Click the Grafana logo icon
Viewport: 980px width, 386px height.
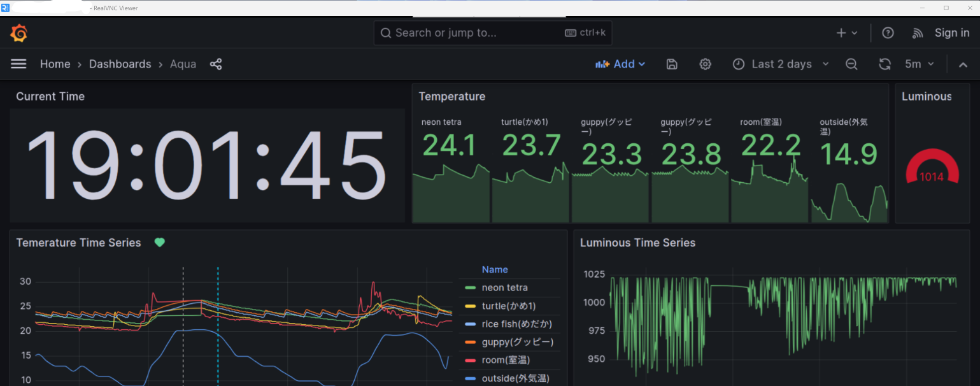click(x=19, y=33)
